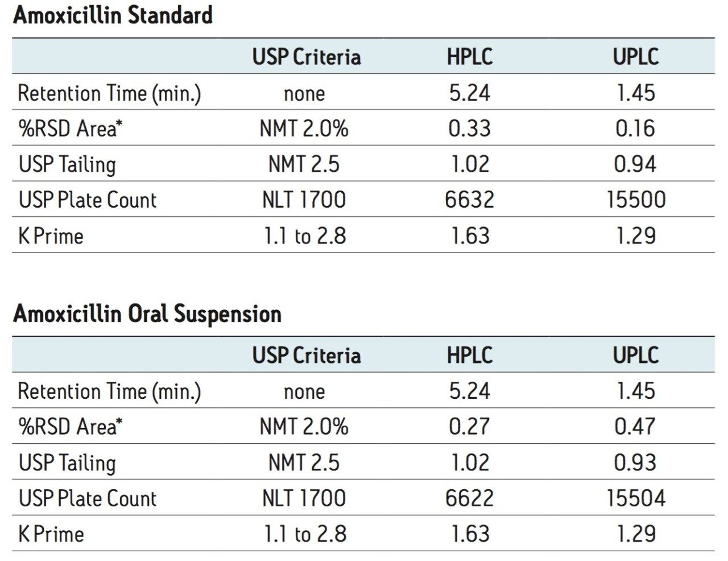Select USP Plate Count label in Standard table

point(87,200)
